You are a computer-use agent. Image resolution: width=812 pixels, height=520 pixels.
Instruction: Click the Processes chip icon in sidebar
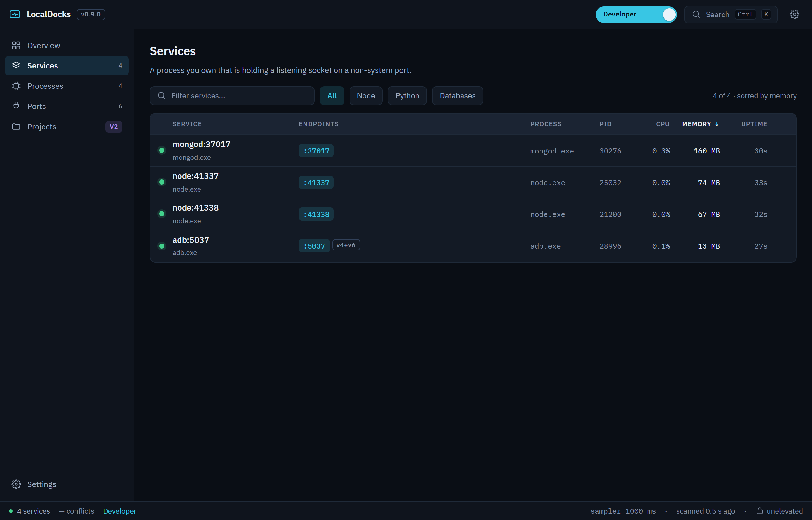(x=16, y=86)
